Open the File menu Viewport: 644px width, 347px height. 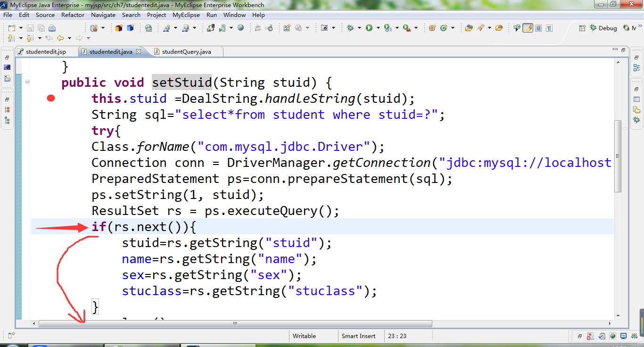8,15
